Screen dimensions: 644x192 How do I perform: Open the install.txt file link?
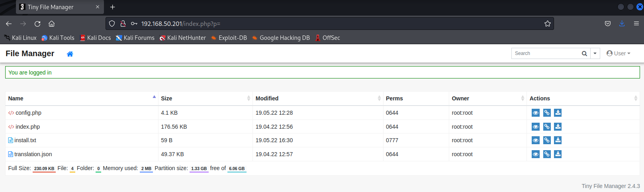25,140
